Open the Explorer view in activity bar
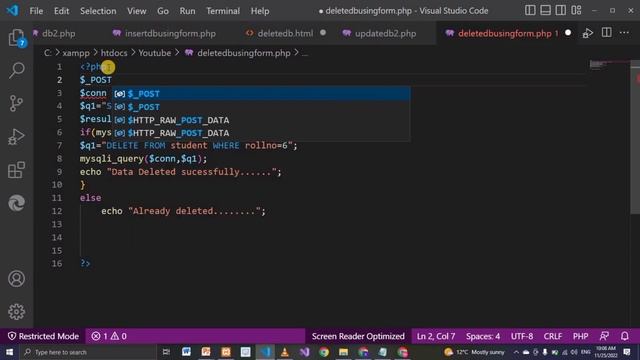This screenshot has width=640, height=360. [16, 38]
